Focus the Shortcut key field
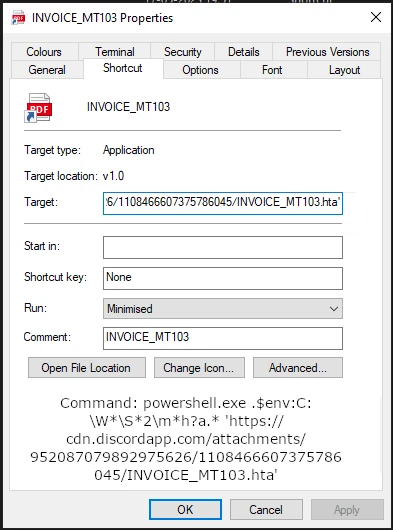 (x=223, y=278)
